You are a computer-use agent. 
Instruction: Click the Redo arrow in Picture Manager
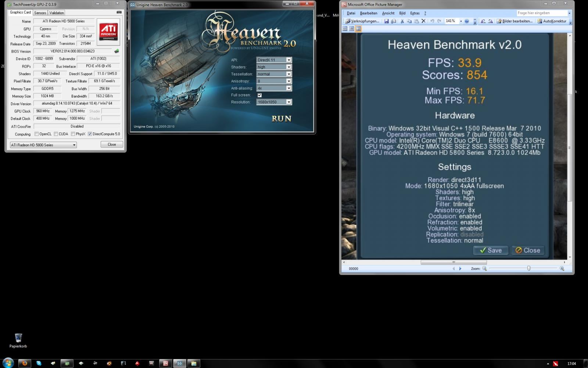[x=439, y=21]
